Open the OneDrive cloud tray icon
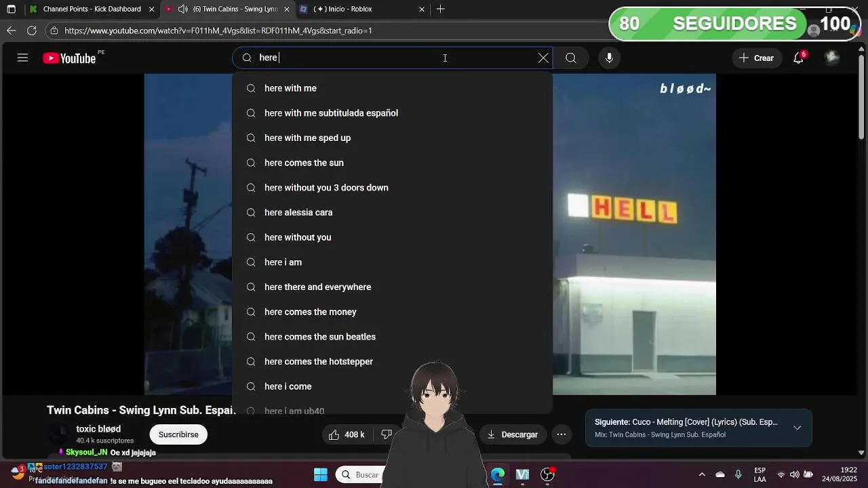 pyautogui.click(x=720, y=474)
